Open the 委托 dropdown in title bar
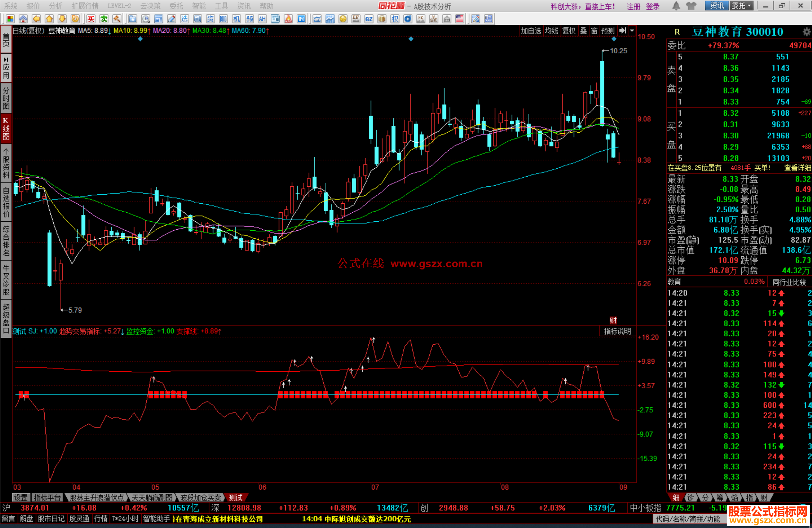 coord(741,6)
